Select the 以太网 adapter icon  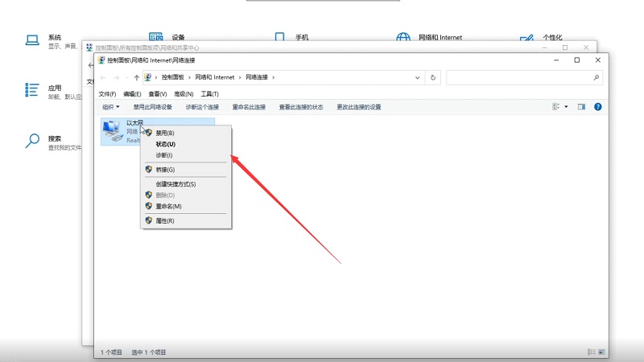pos(113,131)
